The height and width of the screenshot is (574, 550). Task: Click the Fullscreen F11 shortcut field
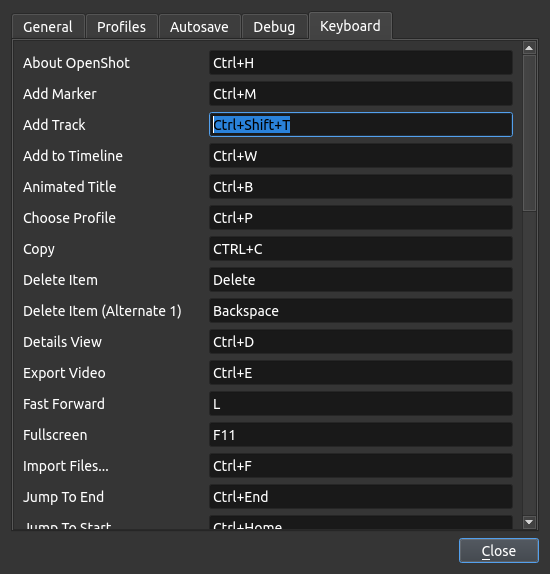[361, 435]
